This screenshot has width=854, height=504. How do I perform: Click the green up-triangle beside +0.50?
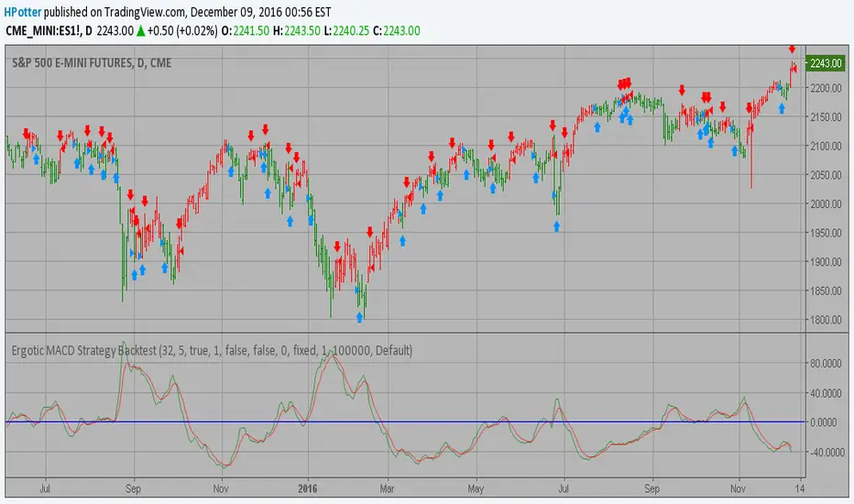140,31
